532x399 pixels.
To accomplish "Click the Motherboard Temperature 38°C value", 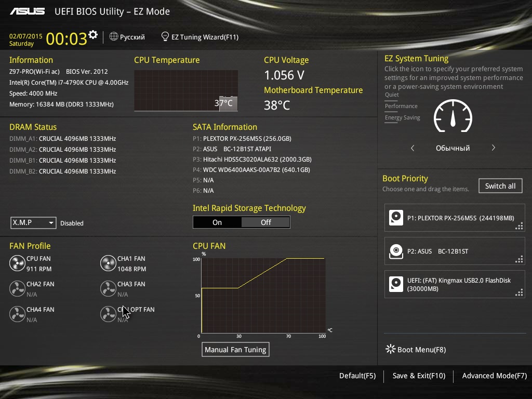I will (x=277, y=105).
